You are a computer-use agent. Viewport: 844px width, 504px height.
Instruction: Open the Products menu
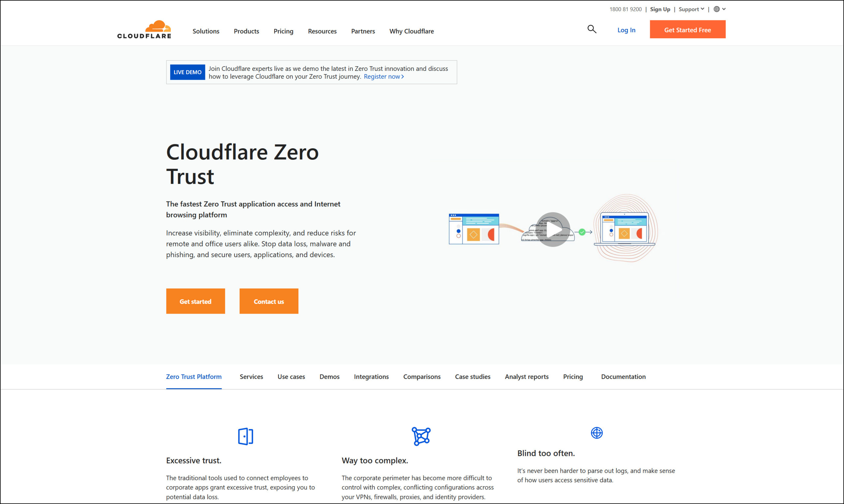246,31
